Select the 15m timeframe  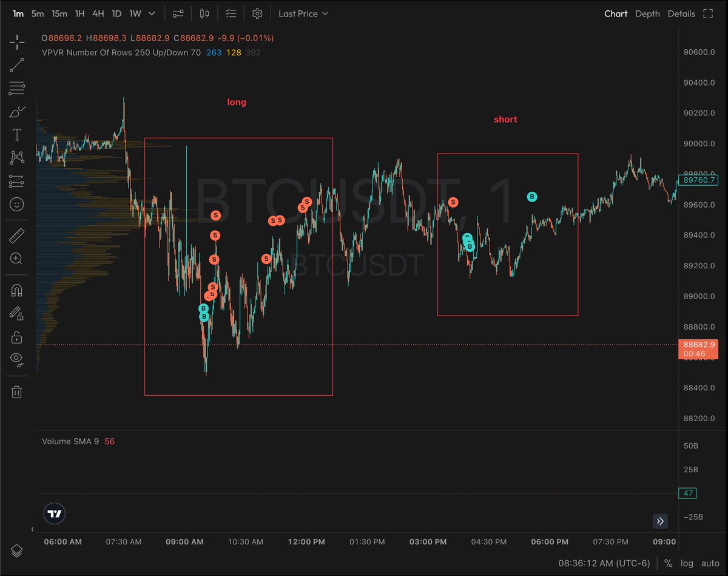[x=59, y=13]
